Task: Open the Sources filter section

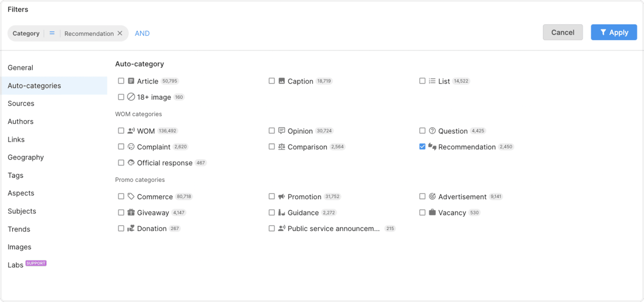Action: (21, 103)
